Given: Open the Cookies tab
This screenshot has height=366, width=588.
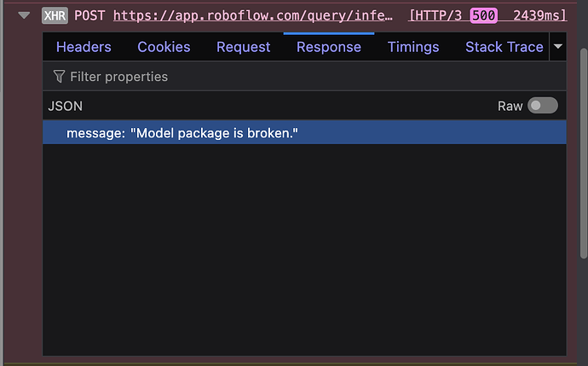Looking at the screenshot, I should (164, 47).
